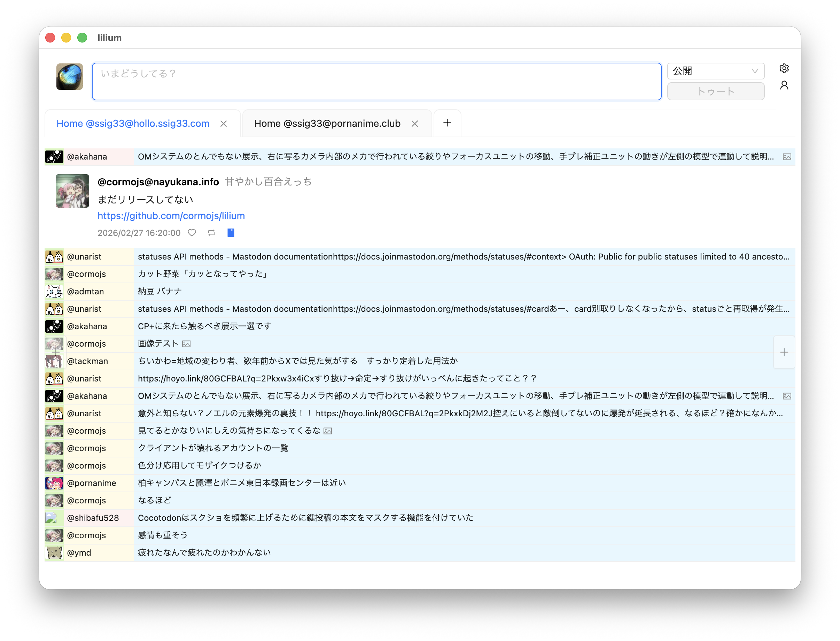Viewport: 840px width, 641px height.
Task: Click image icon next to 画像テスト
Action: click(186, 344)
